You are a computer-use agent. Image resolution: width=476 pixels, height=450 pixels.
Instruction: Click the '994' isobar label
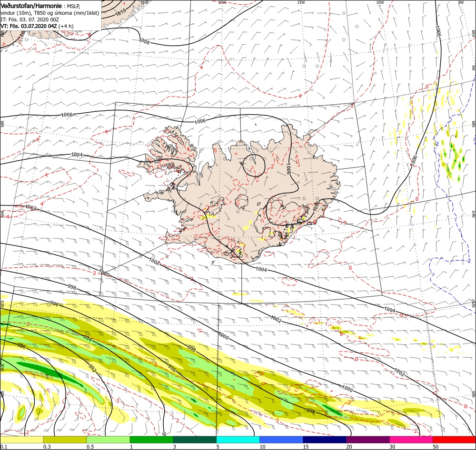pyautogui.click(x=88, y=338)
